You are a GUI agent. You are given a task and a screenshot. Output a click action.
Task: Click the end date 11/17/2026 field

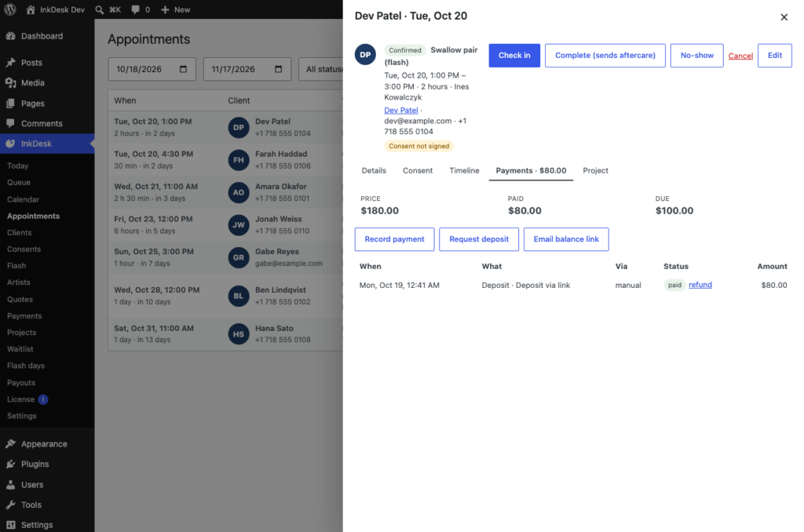click(247, 69)
